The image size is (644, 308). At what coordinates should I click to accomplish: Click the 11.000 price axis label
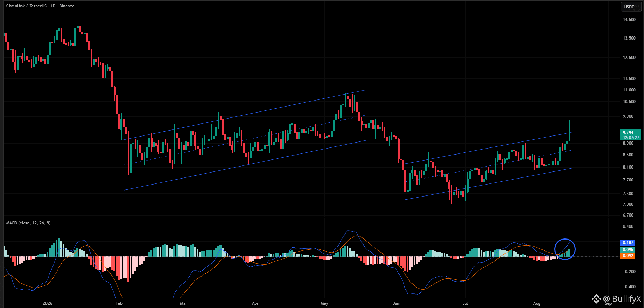[629, 90]
